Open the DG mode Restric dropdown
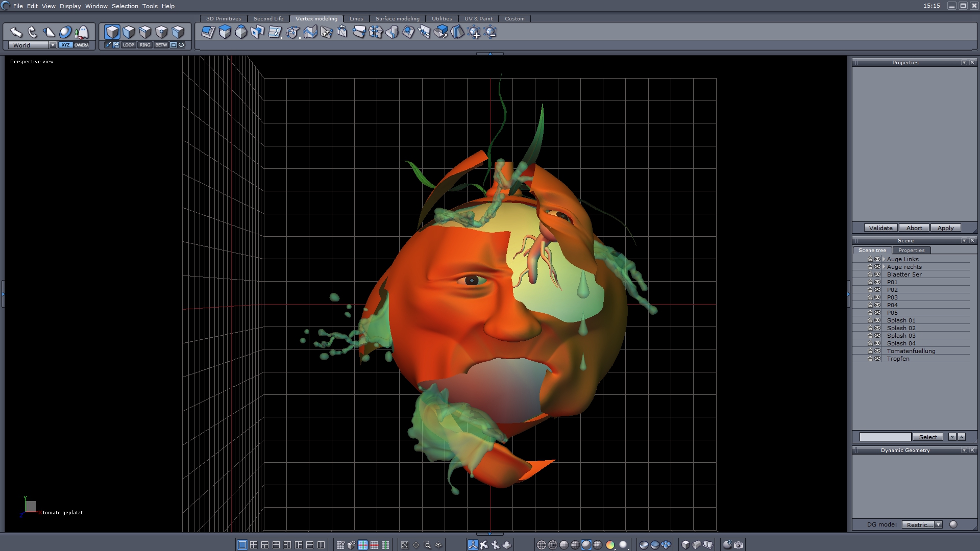This screenshot has height=551, width=980. (938, 524)
